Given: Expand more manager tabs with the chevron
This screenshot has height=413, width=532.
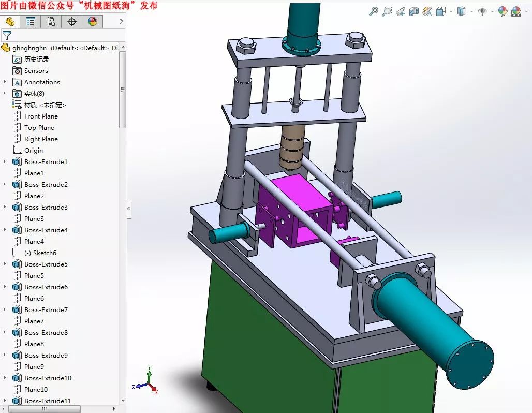Looking at the screenshot, I should (x=121, y=21).
